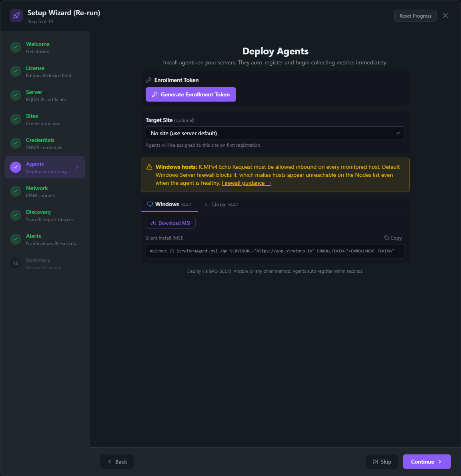Click the warning triangle icon in Windows hosts notice
This screenshot has width=461, height=476.
(x=149, y=167)
